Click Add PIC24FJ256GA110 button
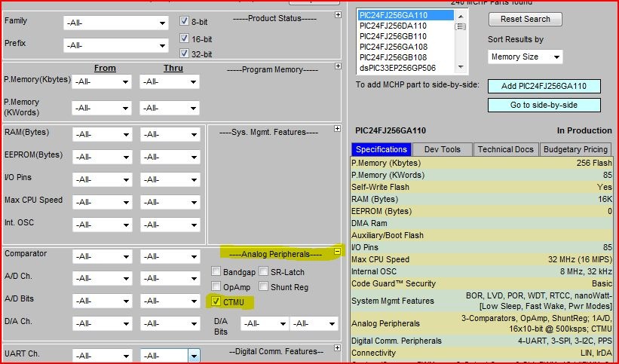This screenshot has width=619, height=364. coord(544,86)
